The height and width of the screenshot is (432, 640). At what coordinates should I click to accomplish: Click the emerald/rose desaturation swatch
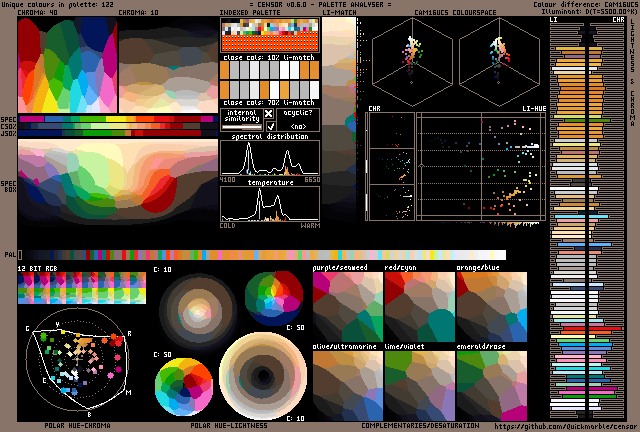click(x=490, y=385)
